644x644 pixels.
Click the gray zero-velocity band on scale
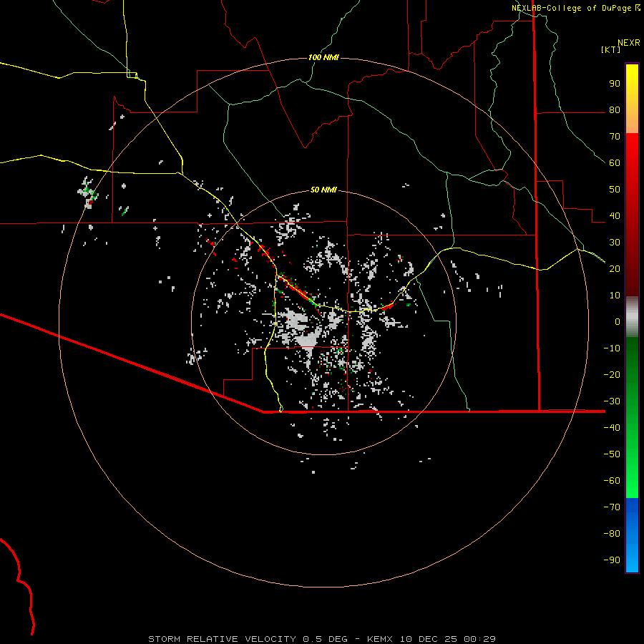[x=632, y=316]
